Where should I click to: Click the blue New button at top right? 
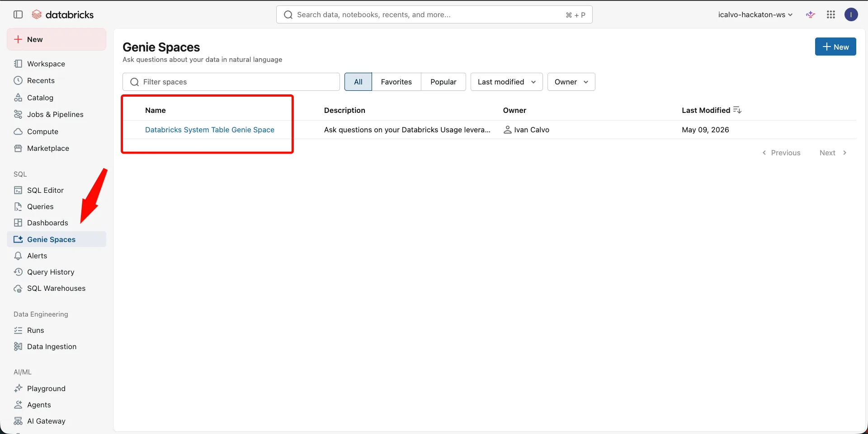(x=835, y=47)
